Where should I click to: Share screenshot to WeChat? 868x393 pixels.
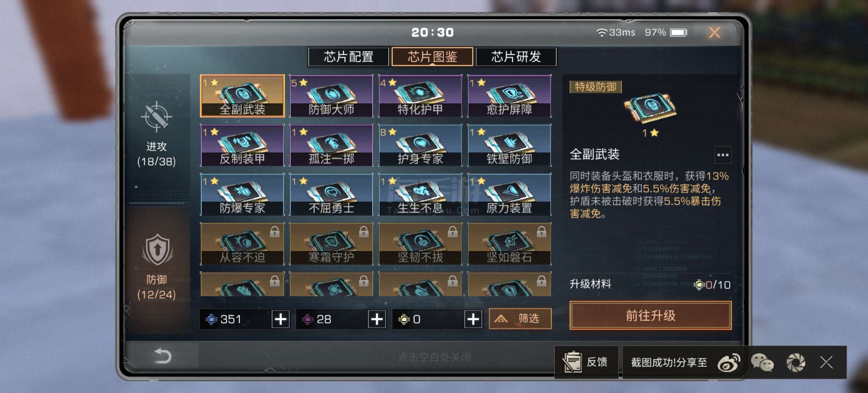(762, 363)
